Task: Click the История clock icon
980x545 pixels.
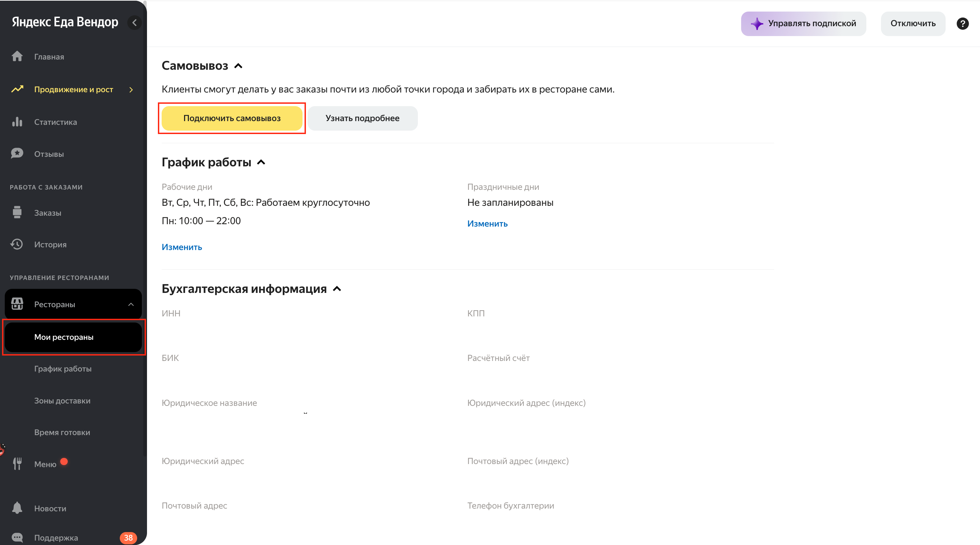Action: pyautogui.click(x=17, y=244)
